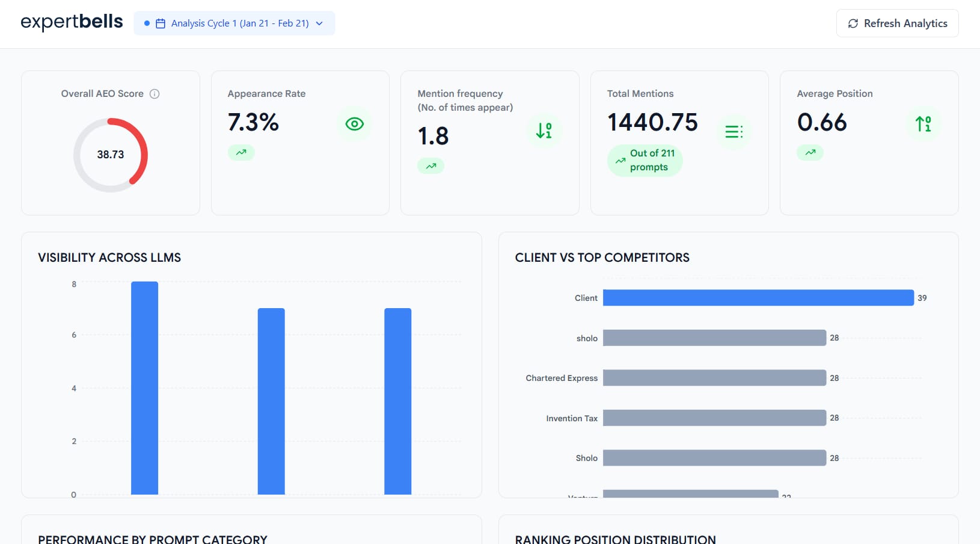Click the Average Position card title
The height and width of the screenshot is (544, 980).
point(835,94)
